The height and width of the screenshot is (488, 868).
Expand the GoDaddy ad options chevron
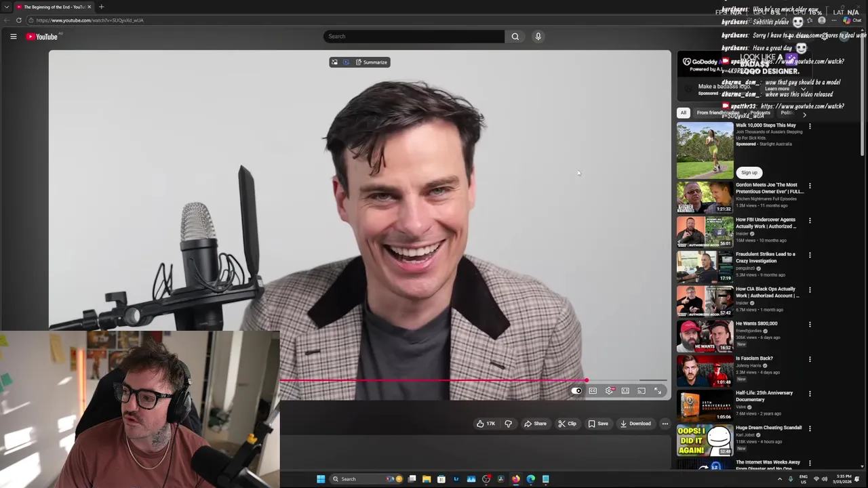click(804, 89)
